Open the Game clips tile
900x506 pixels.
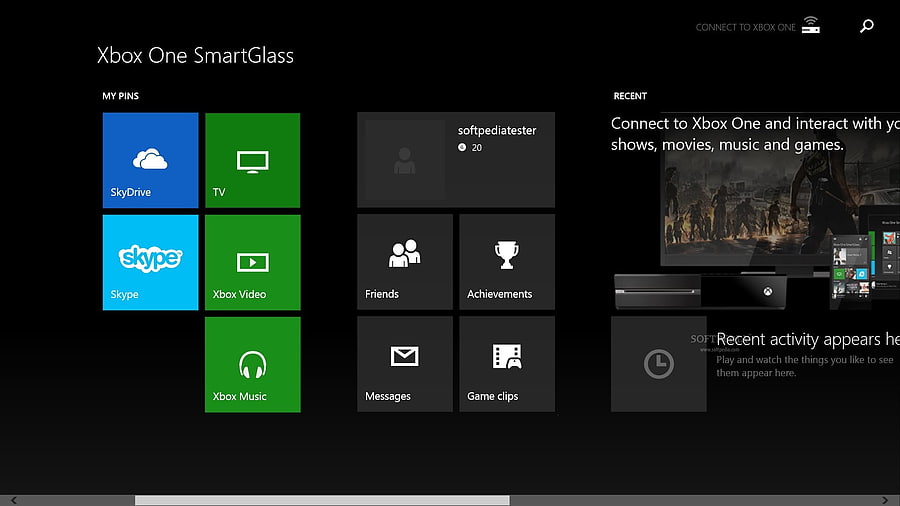click(507, 364)
